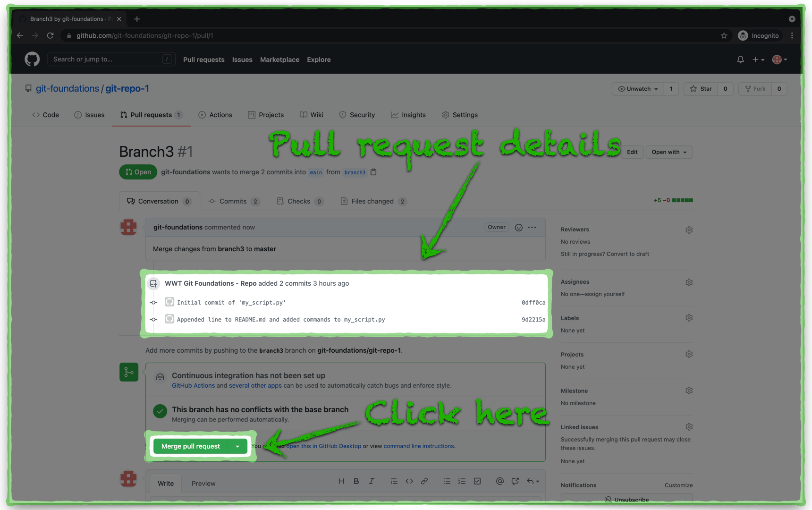
Task: Open the notifications bell
Action: click(x=740, y=59)
